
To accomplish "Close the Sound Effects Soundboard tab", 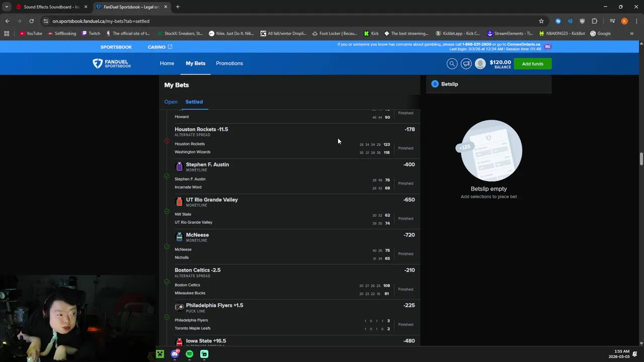I will (86, 7).
